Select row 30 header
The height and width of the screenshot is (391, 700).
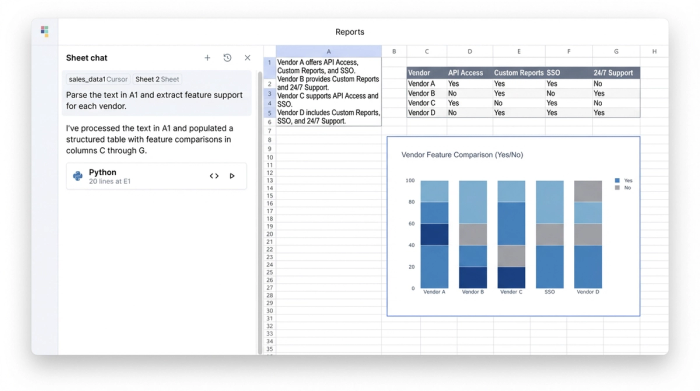click(x=270, y=311)
